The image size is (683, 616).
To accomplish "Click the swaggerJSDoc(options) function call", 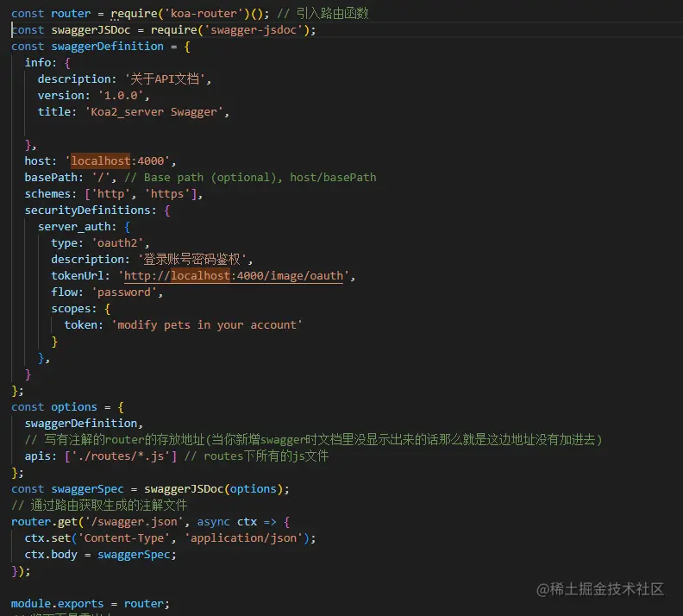I will [x=214, y=489].
